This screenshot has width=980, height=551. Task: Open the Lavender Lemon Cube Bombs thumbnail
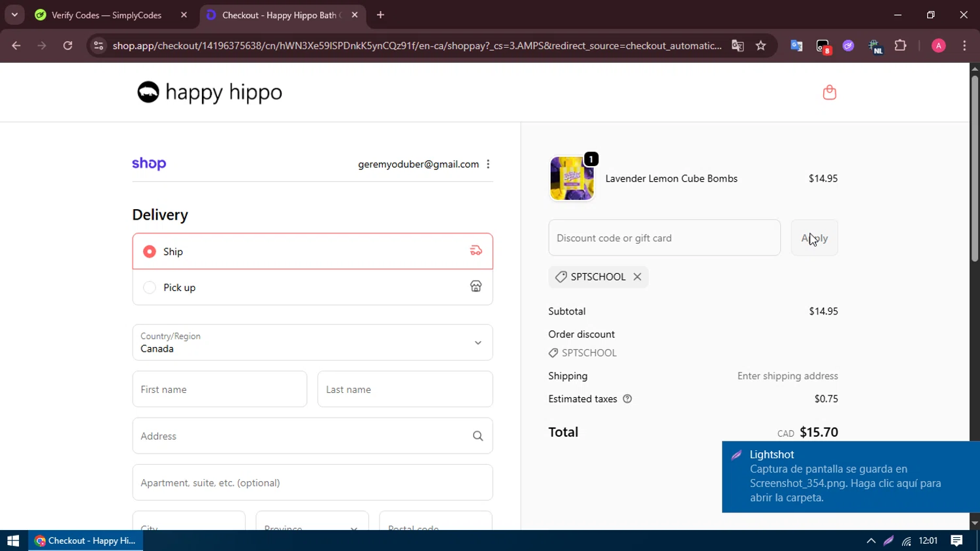(x=572, y=178)
